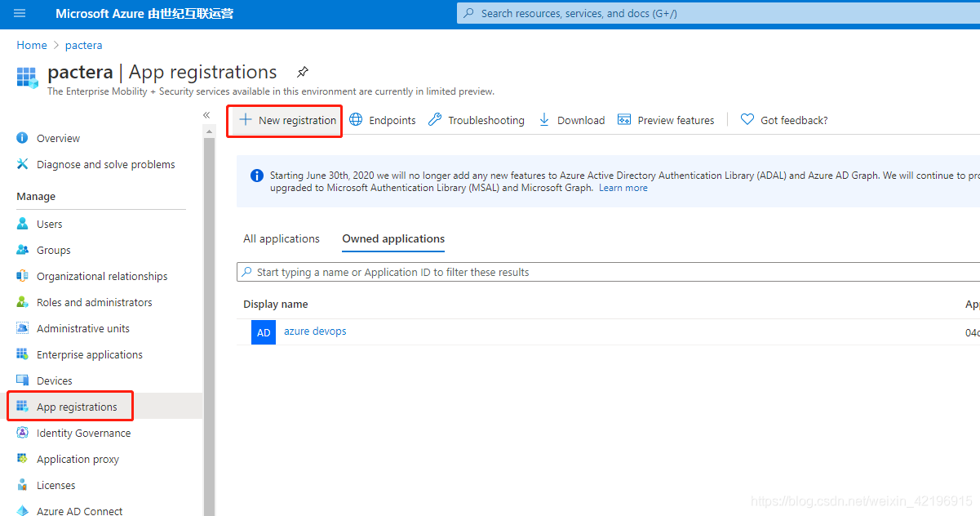Click the Organizational relationships icon
Screen dimensions: 980x516
pos(23,276)
